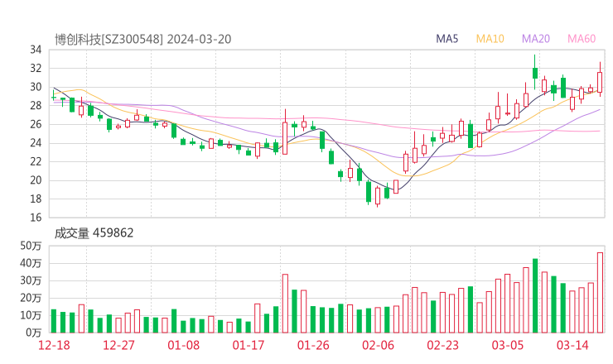Click the 成交量 459862 volume label

[94, 233]
